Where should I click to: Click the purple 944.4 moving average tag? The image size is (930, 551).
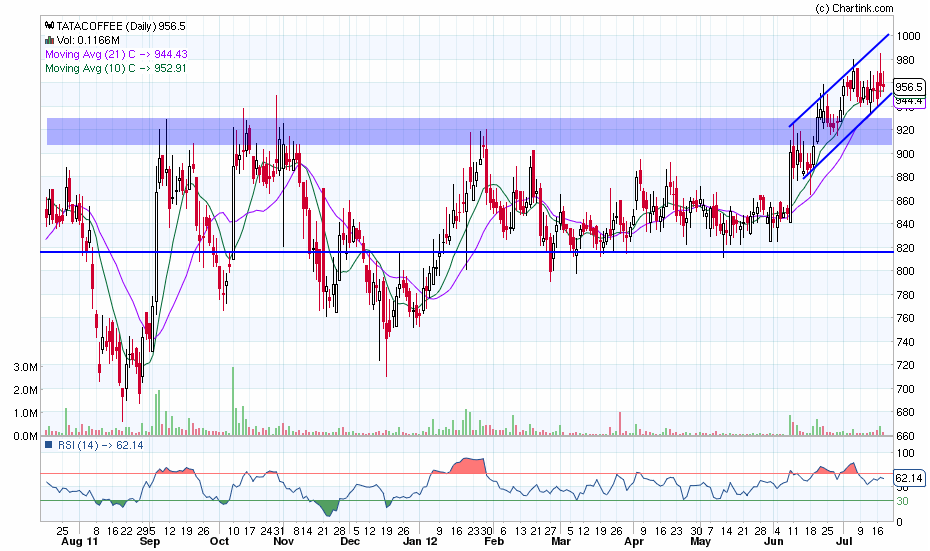909,101
